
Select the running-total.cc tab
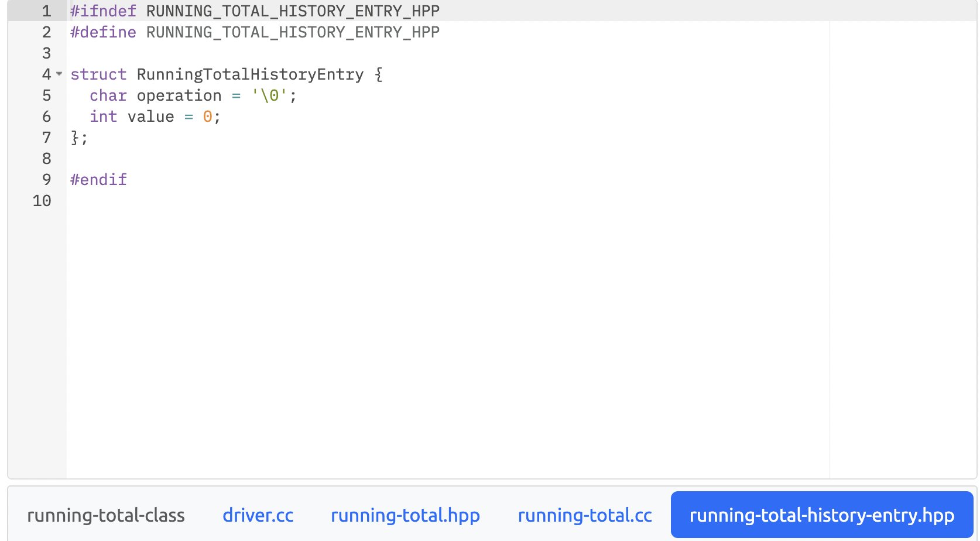pos(584,515)
